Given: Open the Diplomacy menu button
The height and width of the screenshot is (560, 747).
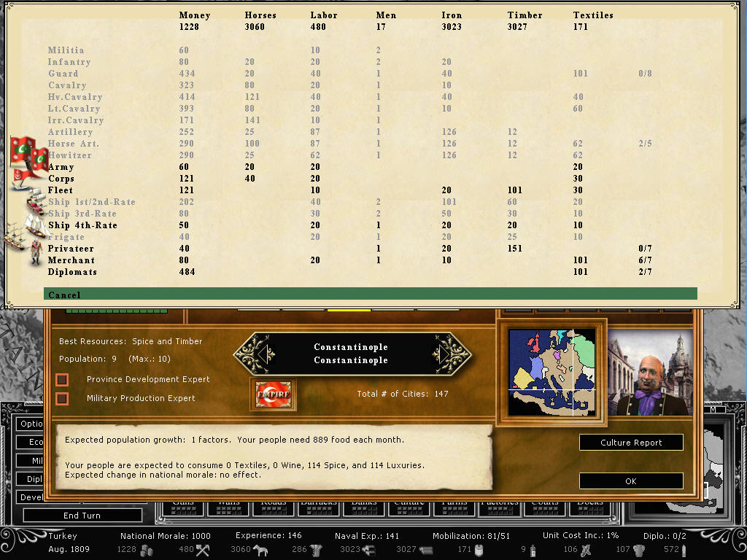Looking at the screenshot, I should pos(30,479).
